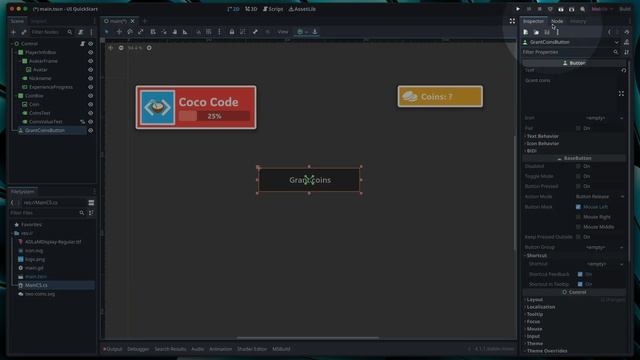Screen dimensions: 640x360
Task: Expand the Icon Behavior section
Action: [542, 144]
